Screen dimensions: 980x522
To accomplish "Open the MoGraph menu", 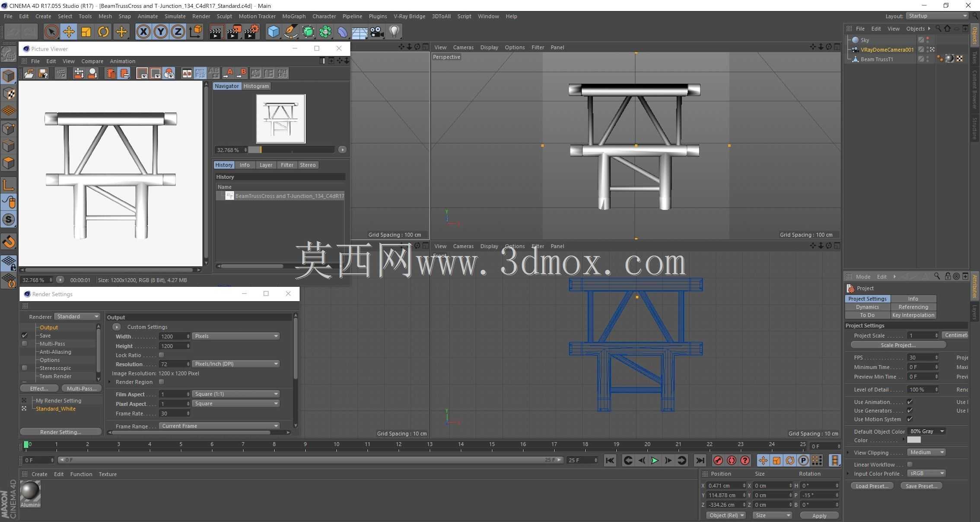I will [294, 16].
